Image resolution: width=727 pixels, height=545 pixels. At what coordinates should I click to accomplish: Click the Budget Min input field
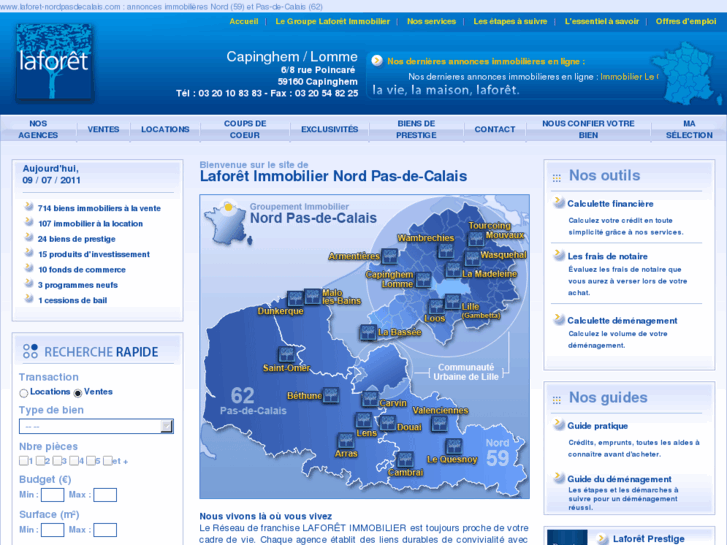52,495
